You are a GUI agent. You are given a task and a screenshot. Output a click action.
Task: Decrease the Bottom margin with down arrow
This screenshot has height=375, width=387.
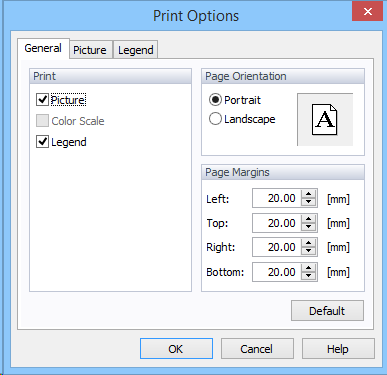308,276
